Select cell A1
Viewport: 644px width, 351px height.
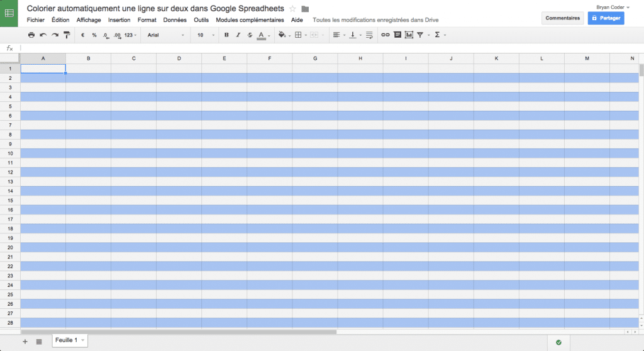43,69
